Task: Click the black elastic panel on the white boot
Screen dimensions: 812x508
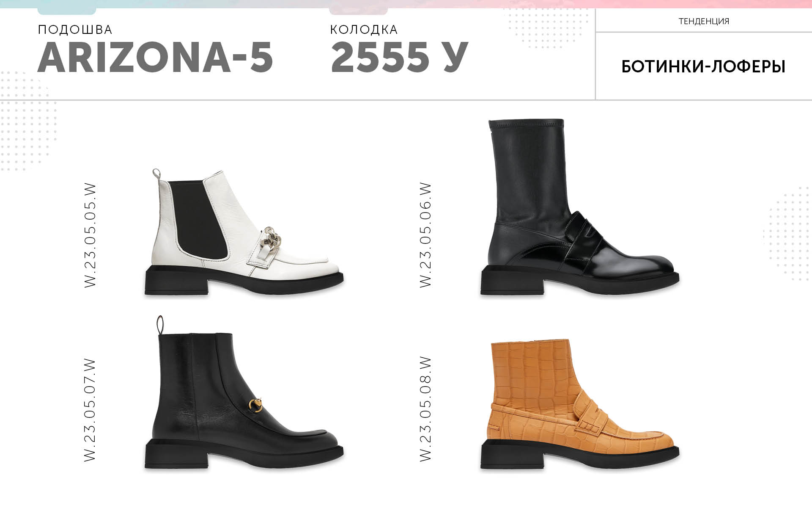Action: (199, 220)
